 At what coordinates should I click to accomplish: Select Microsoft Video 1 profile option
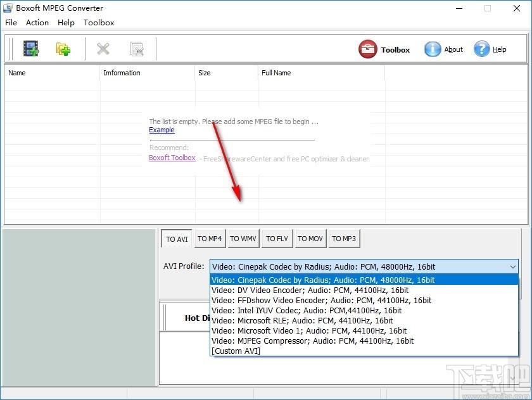364,331
